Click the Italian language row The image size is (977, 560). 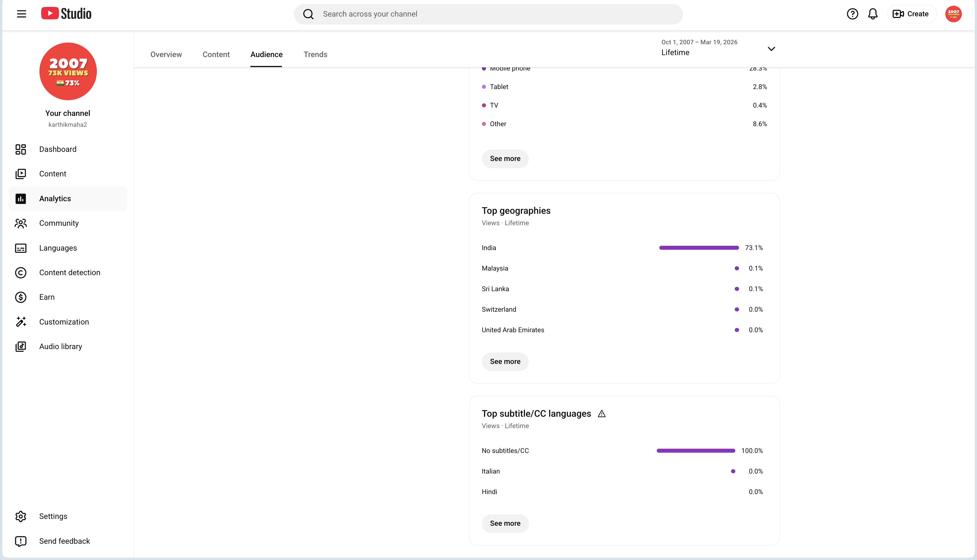[622, 471]
